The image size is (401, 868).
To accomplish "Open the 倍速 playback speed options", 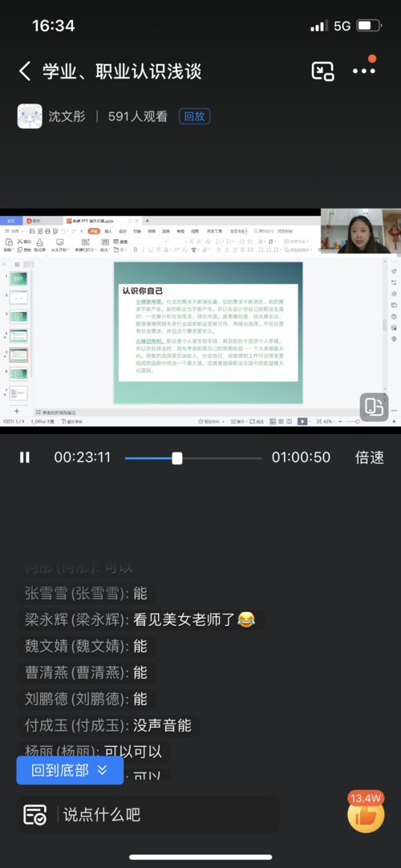I will 370,457.
